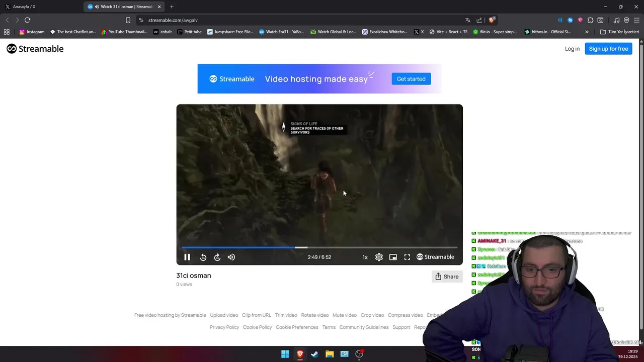Click the Streamable logo in the page header
The width and height of the screenshot is (644, 362).
tap(35, 49)
